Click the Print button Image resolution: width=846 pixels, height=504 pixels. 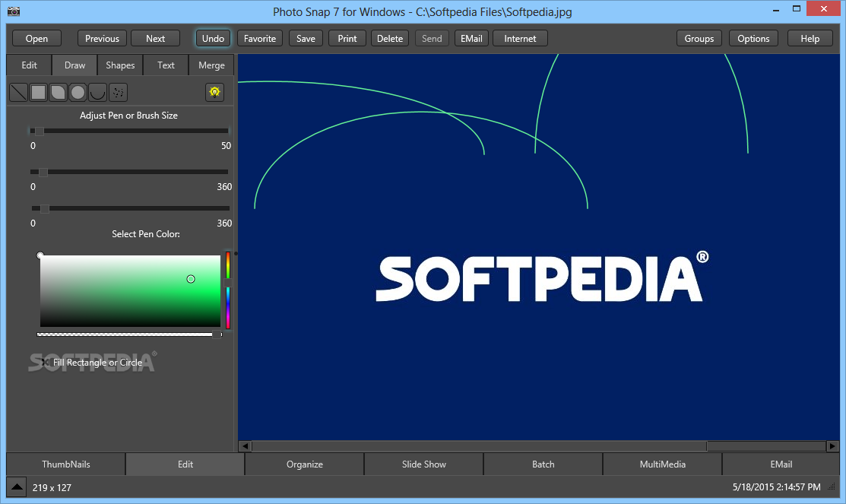347,38
